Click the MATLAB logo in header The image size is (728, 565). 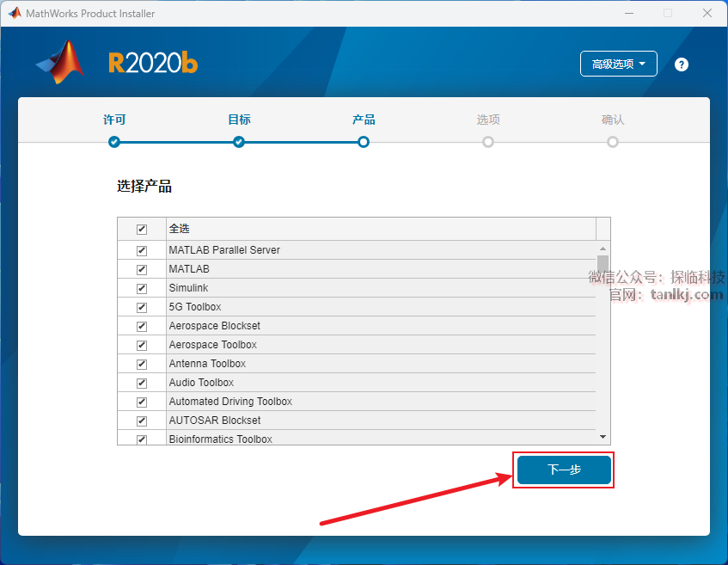[x=60, y=62]
